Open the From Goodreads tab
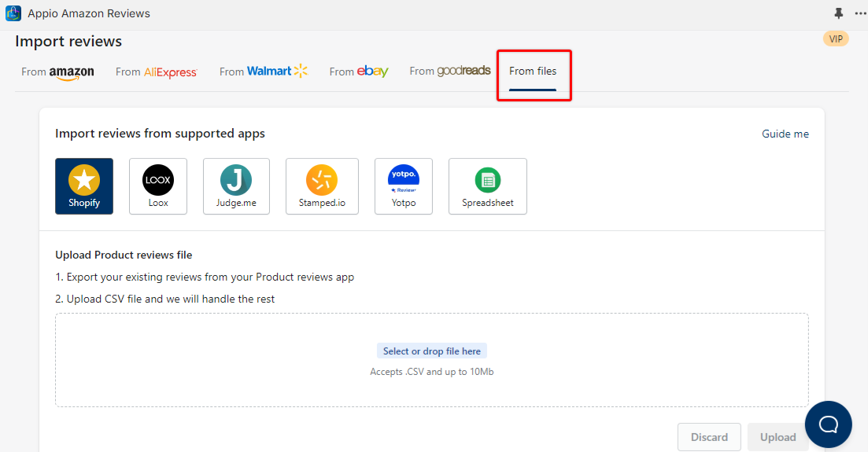The image size is (868, 452). (x=450, y=72)
